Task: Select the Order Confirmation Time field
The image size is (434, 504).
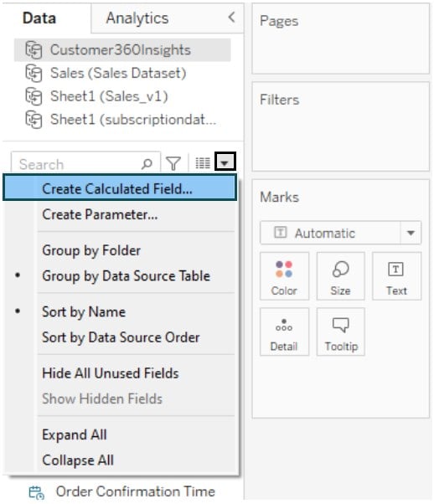Action: [x=122, y=491]
